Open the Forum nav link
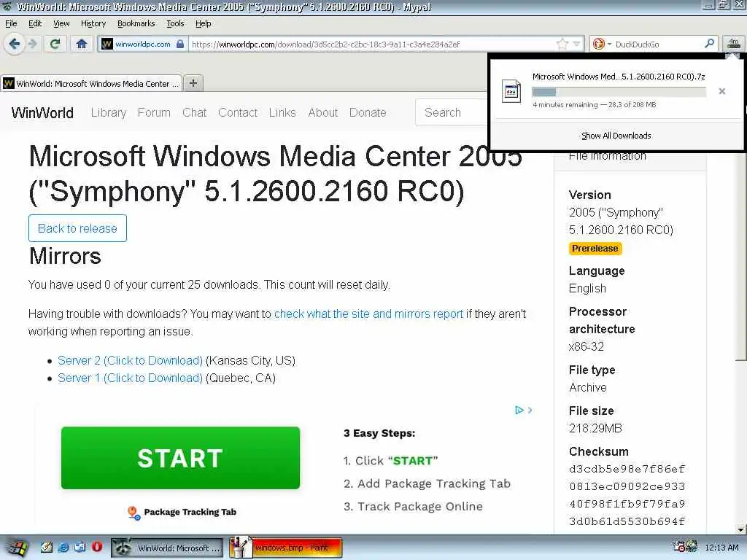747x560 pixels. [154, 113]
